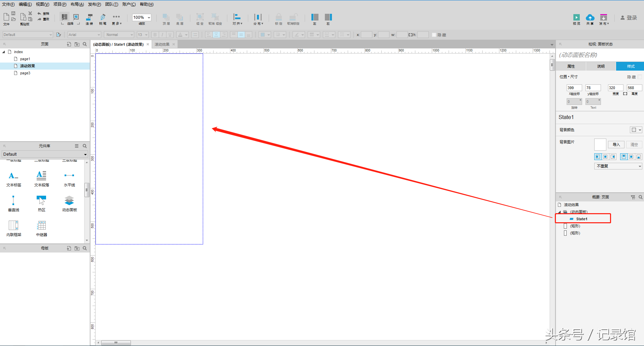Image resolution: width=644 pixels, height=346 pixels.
Task: Open the Default widget style dropdown
Action: [x=28, y=35]
